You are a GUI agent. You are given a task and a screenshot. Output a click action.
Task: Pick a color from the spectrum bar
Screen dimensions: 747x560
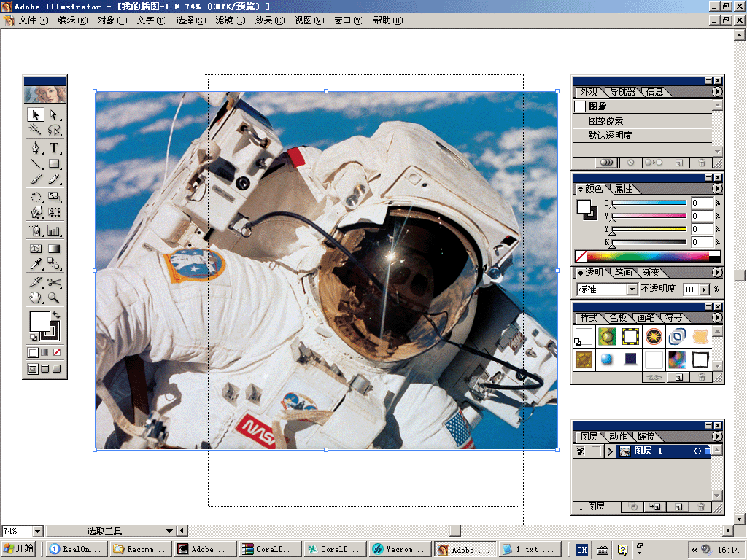coord(648,257)
